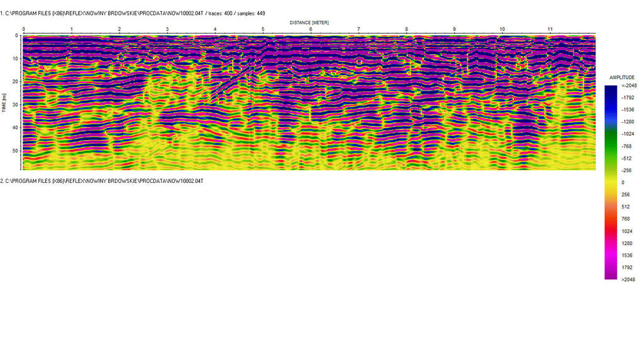Click the 30 ns tick on time axis
The width and height of the screenshot is (644, 347).
pos(15,104)
